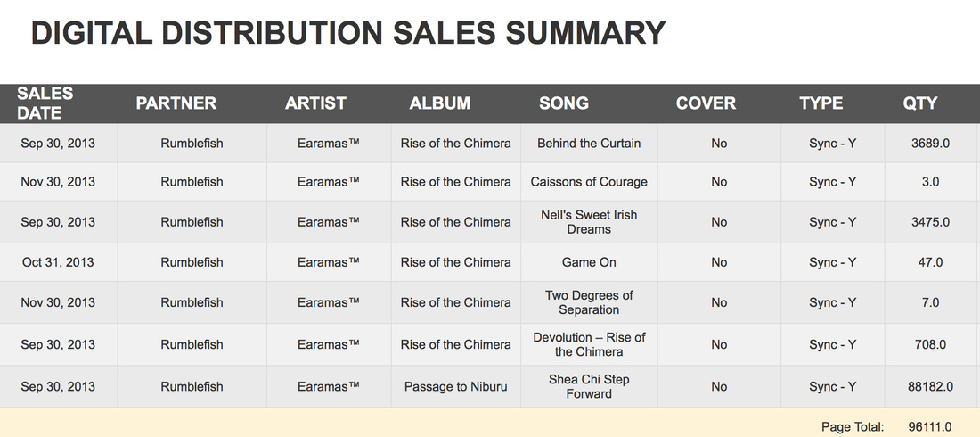Select Two Degrees of Separation cell

pyautogui.click(x=589, y=302)
